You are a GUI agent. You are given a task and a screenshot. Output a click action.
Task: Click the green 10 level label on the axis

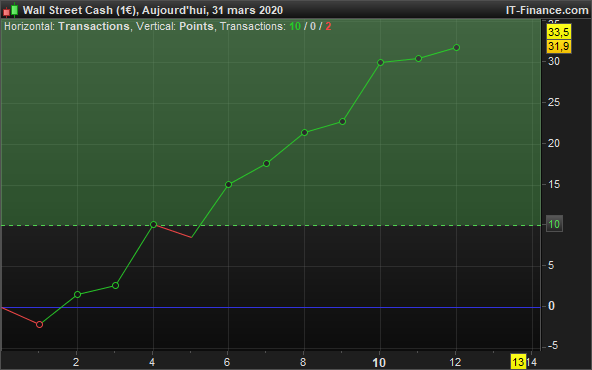(554, 224)
